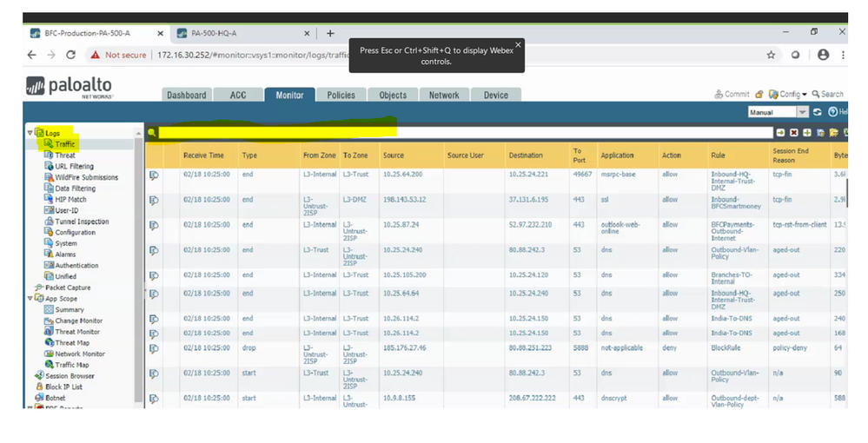This screenshot has width=868, height=443.
Task: Clear the filter with the red X icon
Action: (794, 133)
